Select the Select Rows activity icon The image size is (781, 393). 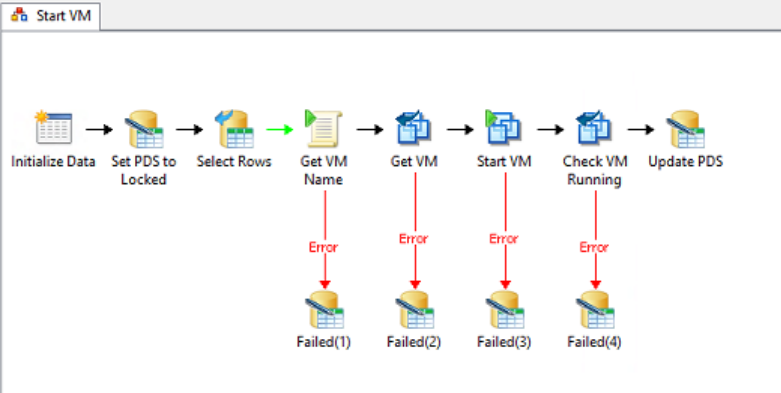(234, 130)
